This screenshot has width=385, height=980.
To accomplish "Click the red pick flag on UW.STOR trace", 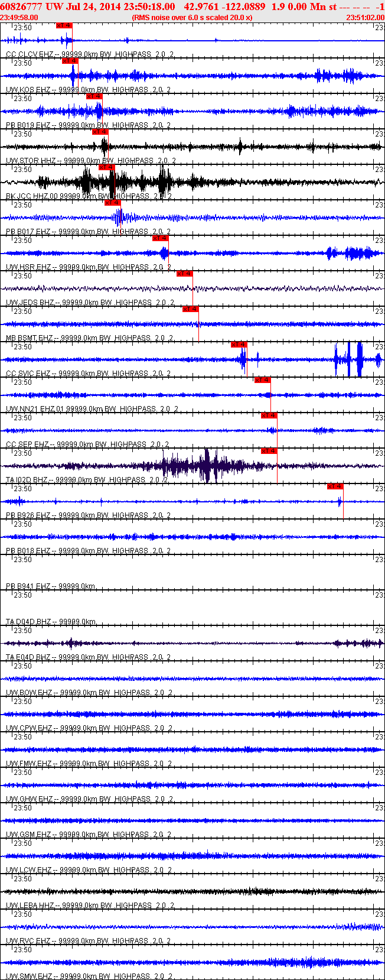I will pyautogui.click(x=100, y=132).
